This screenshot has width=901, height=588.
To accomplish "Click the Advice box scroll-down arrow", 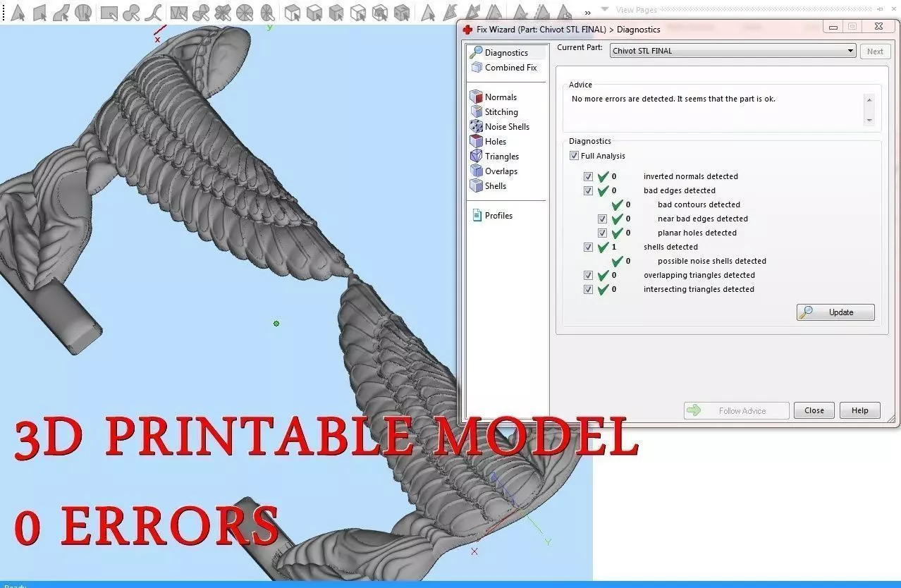I will click(x=869, y=119).
